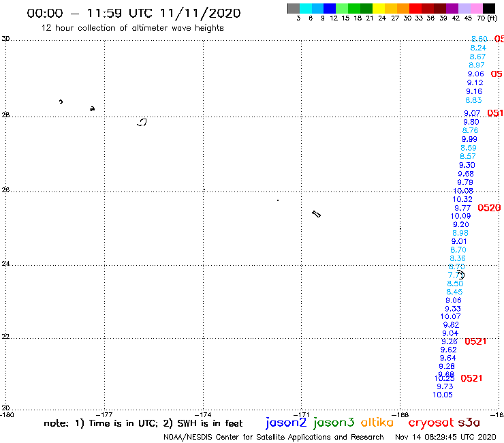Click the dark red 's3a' satellite label

[469, 423]
